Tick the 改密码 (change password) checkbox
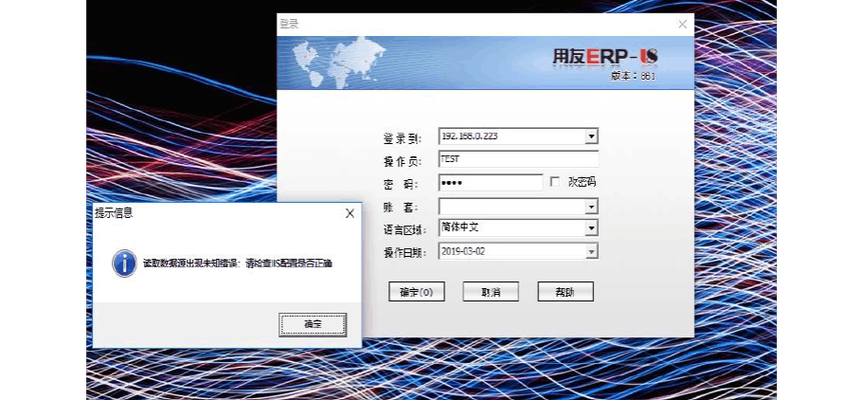The image size is (846, 400). point(555,182)
